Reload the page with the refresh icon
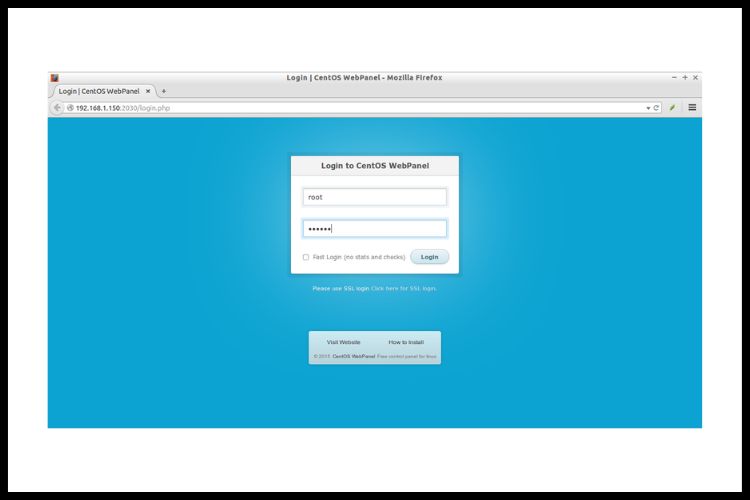Image resolution: width=750 pixels, height=500 pixels. coord(656,108)
